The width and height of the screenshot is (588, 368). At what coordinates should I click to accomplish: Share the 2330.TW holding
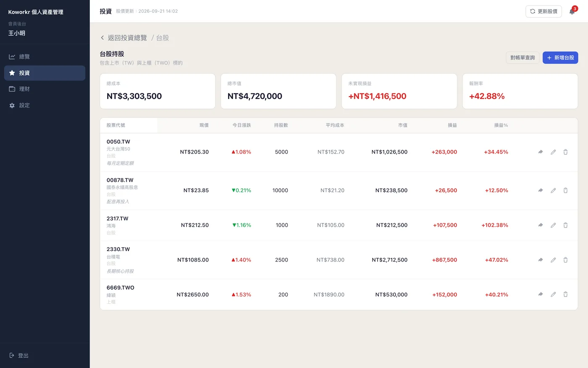coord(541,260)
